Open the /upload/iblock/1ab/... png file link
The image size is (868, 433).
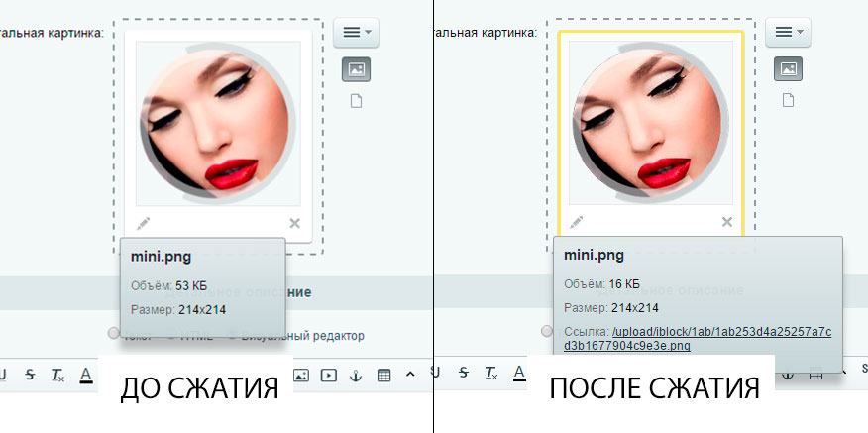click(698, 339)
